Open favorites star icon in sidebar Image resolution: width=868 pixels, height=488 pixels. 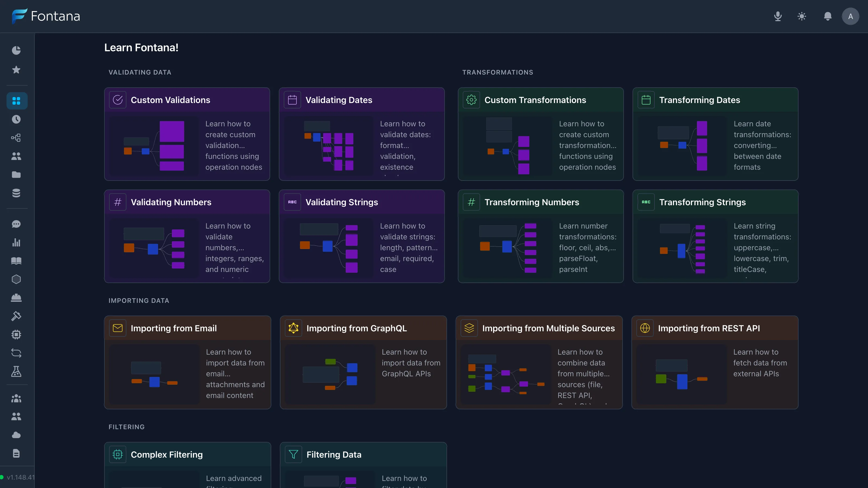coord(16,70)
